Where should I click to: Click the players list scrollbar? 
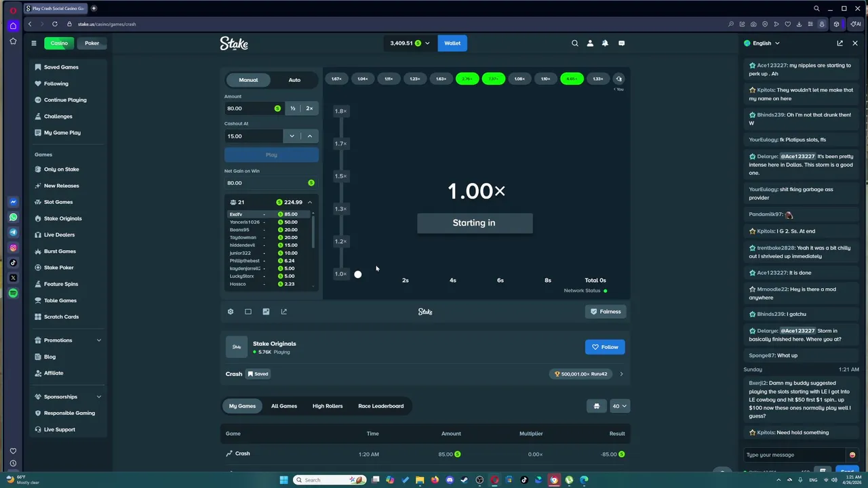(x=313, y=230)
